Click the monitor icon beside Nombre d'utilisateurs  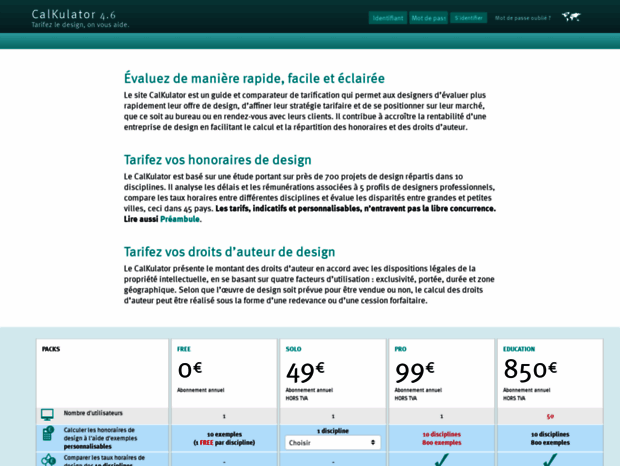coord(47,415)
